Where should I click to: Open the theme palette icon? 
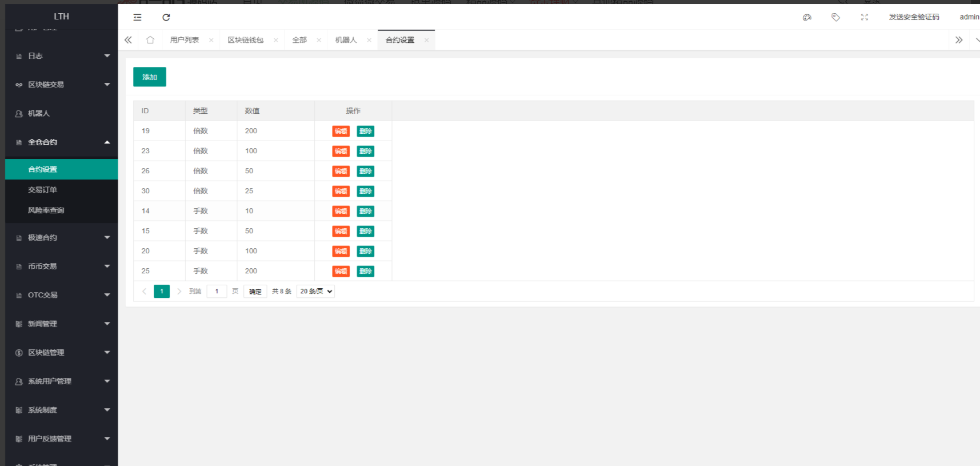(x=807, y=17)
